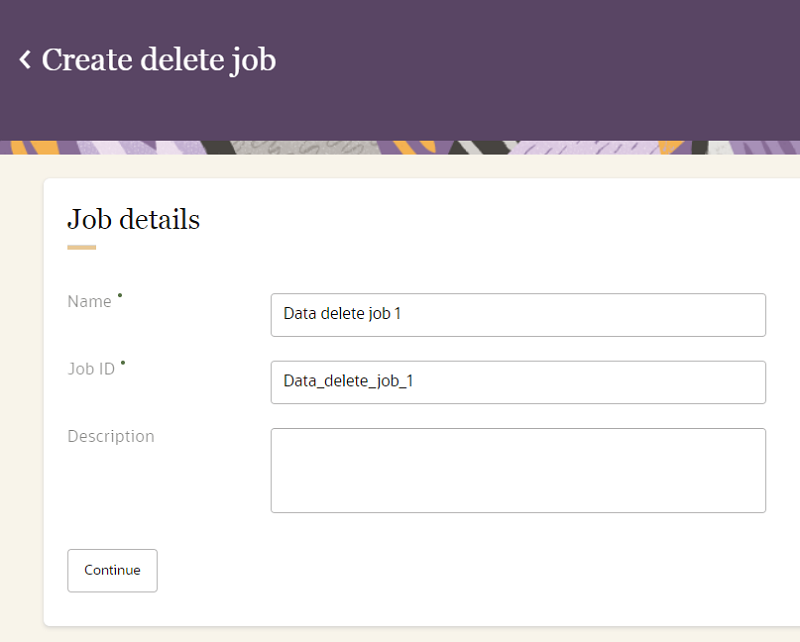800x642 pixels.
Task: Click beige page background left of card
Action: [20, 400]
